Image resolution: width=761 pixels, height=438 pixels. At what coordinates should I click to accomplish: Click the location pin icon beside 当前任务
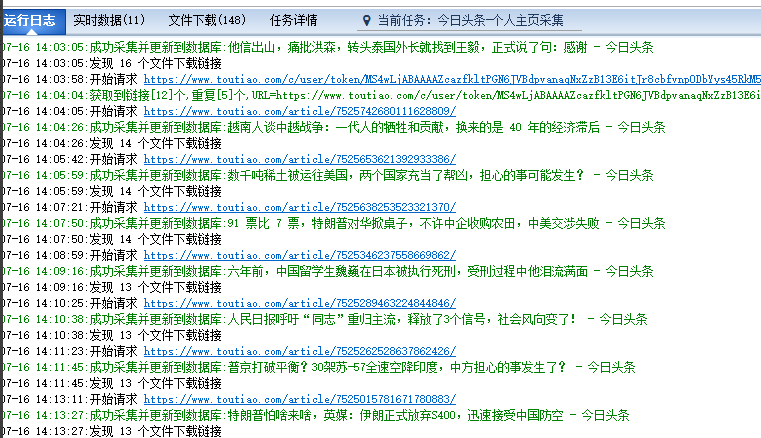tap(367, 20)
